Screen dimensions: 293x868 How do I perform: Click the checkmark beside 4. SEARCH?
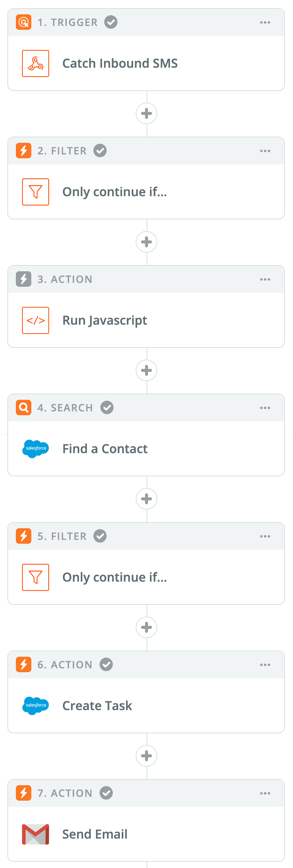tap(107, 407)
